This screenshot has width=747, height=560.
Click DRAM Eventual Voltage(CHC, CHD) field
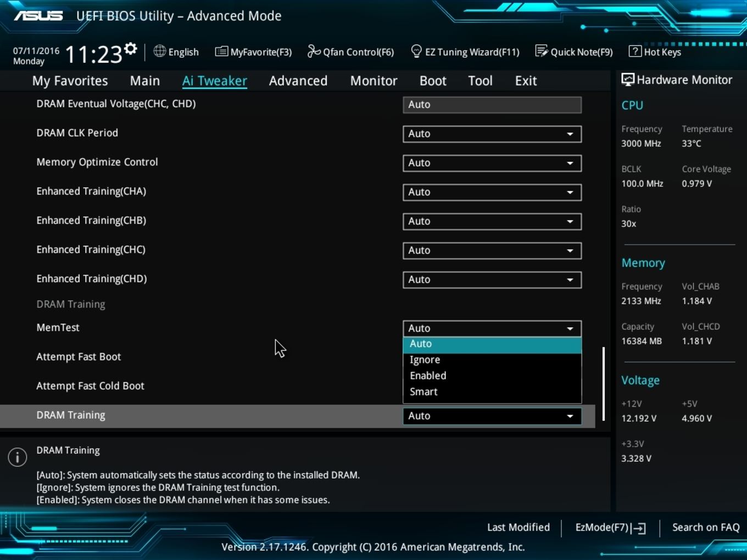click(x=492, y=104)
